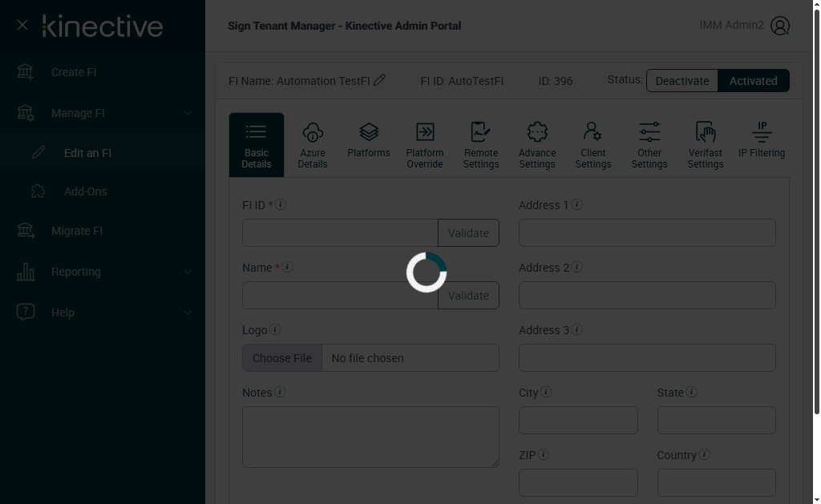Click the Add-Ons puzzle icon
Viewport: 821px width, 504px height.
[x=38, y=191]
